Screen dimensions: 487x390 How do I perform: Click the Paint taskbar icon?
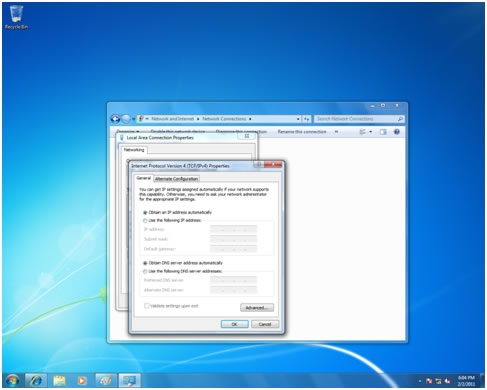tap(106, 380)
